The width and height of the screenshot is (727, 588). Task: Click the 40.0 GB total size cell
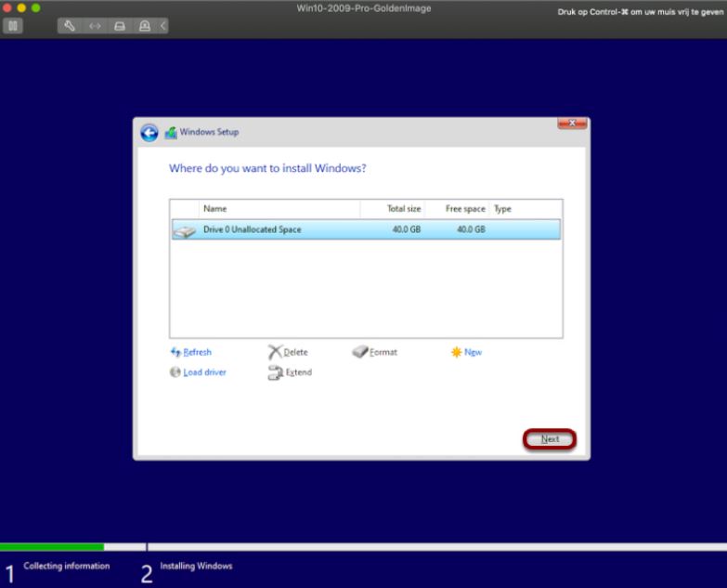(x=406, y=229)
